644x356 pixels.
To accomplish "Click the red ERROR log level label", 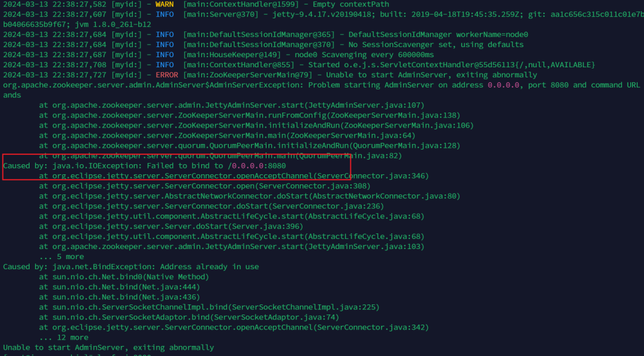I will (167, 75).
